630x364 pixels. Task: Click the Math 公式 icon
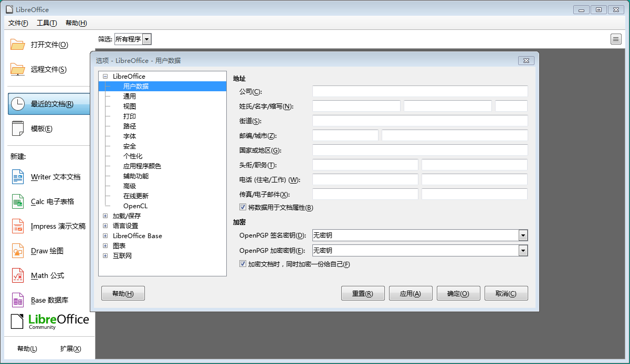coord(18,276)
